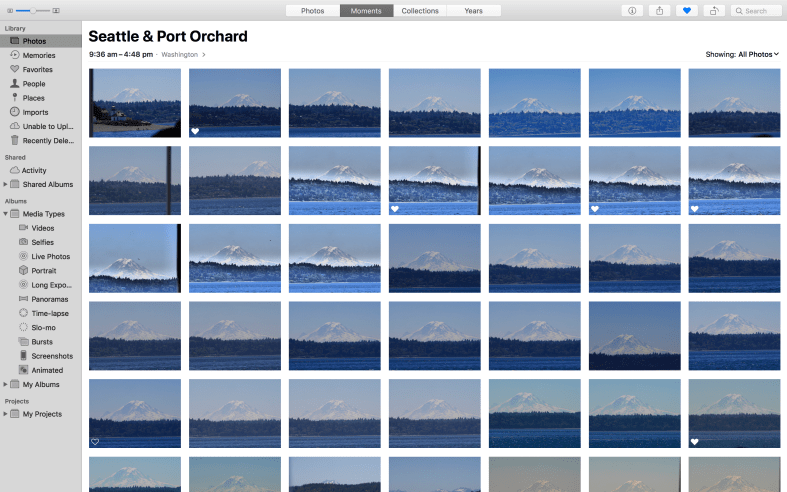The height and width of the screenshot is (492, 787).
Task: Click the Info button in the toolbar
Action: pyautogui.click(x=632, y=11)
